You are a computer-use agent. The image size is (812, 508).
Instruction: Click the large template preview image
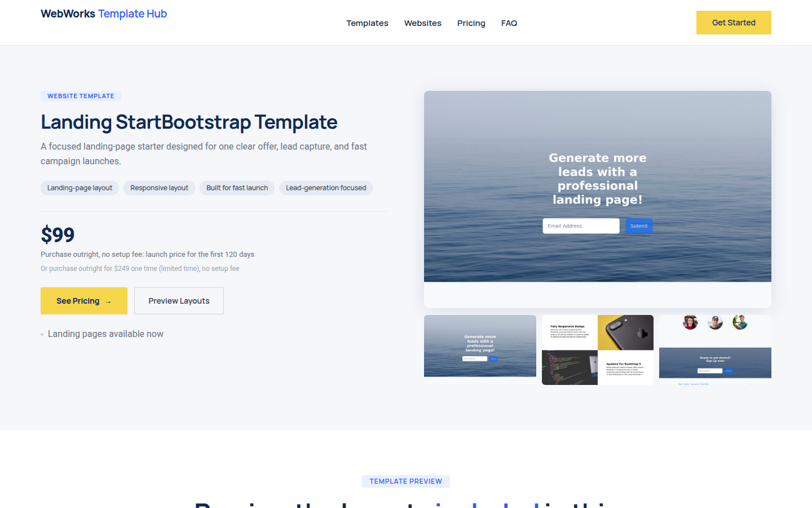598,199
